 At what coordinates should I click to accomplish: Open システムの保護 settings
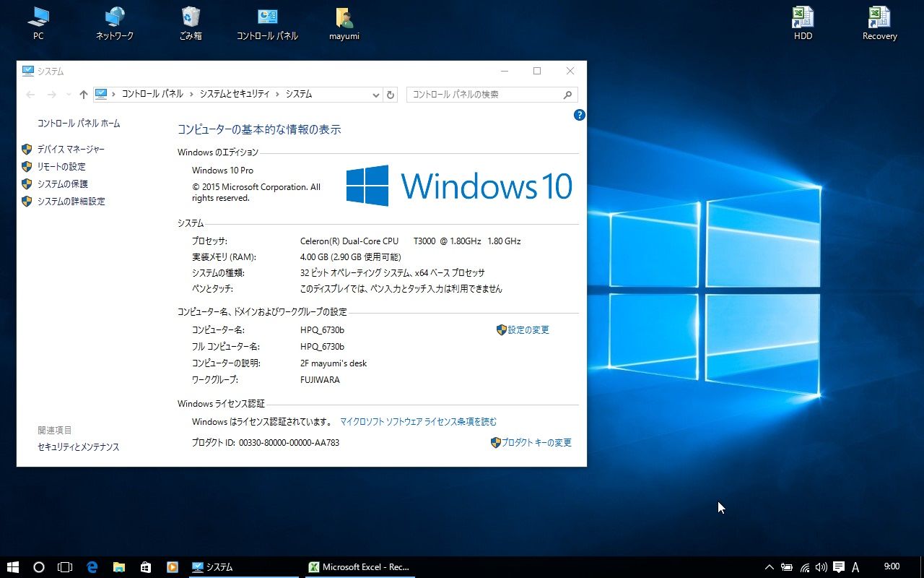coord(63,184)
